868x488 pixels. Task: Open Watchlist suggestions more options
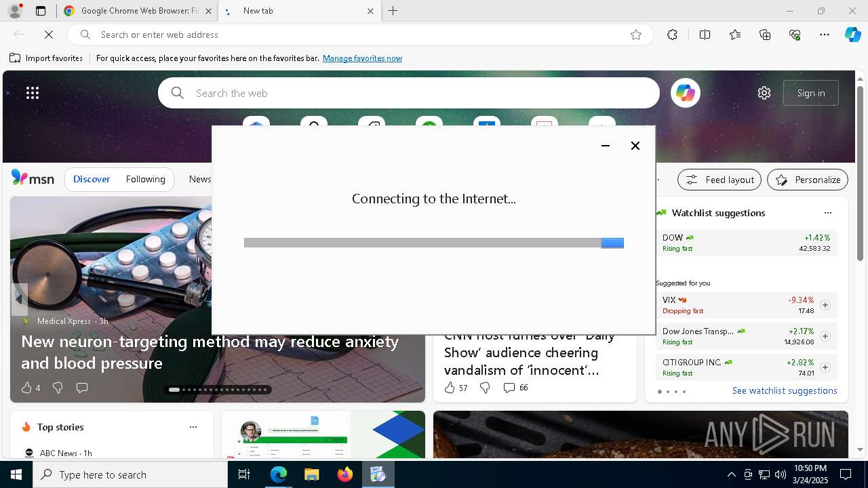827,213
